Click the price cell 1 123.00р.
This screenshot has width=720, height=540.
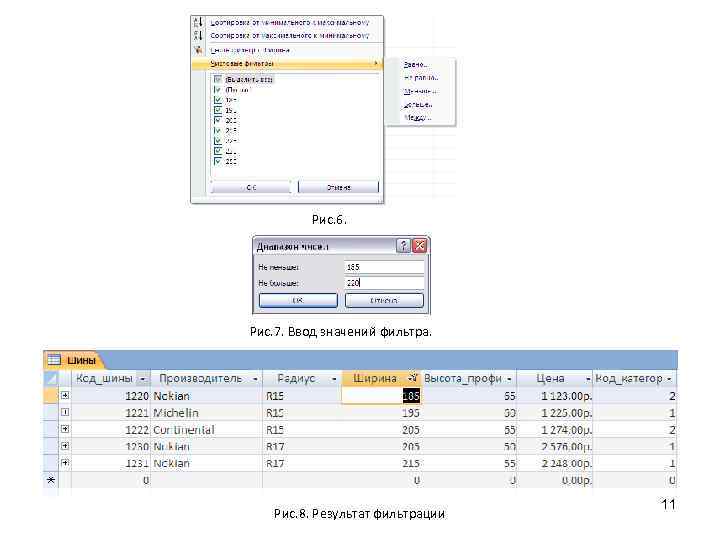point(554,396)
